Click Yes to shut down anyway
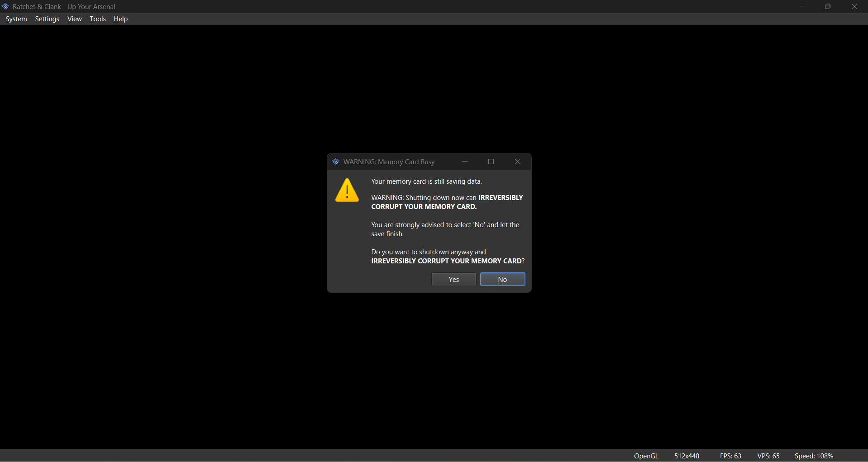Image resolution: width=868 pixels, height=462 pixels. (x=453, y=280)
